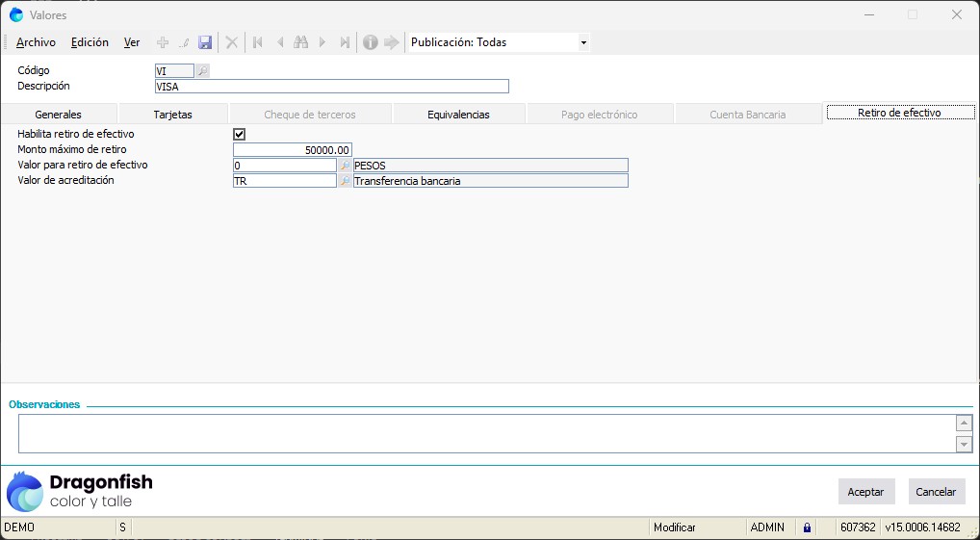Open lookup for Valor para retiro
The image size is (980, 540).
point(345,166)
